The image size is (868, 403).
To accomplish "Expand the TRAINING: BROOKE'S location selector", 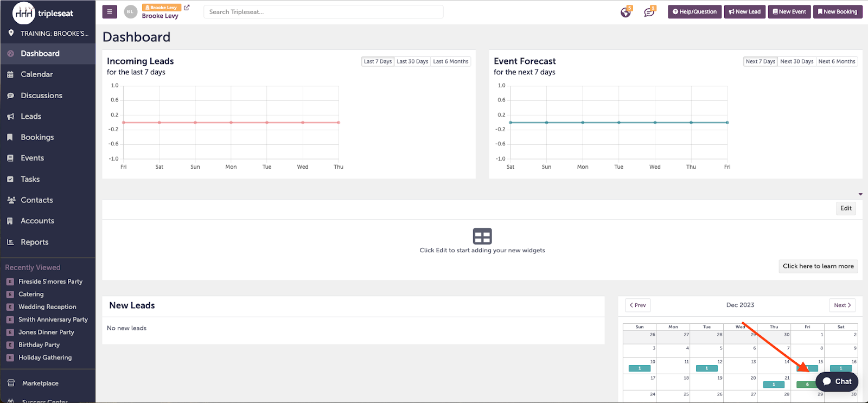I will 49,34.
